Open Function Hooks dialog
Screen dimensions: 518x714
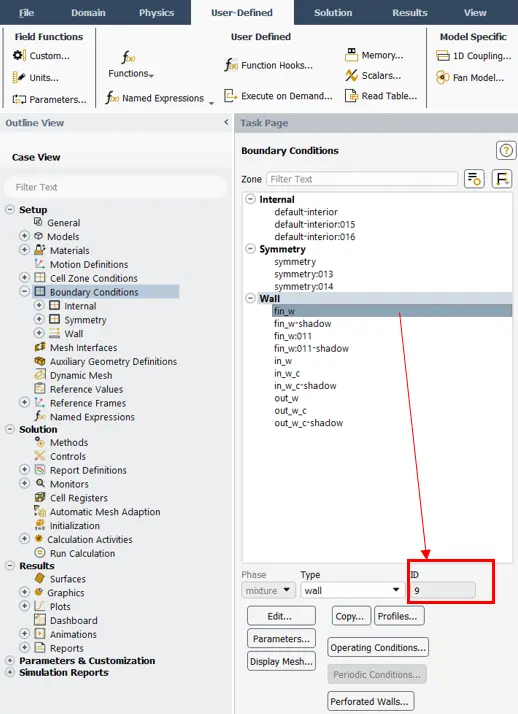point(269,65)
